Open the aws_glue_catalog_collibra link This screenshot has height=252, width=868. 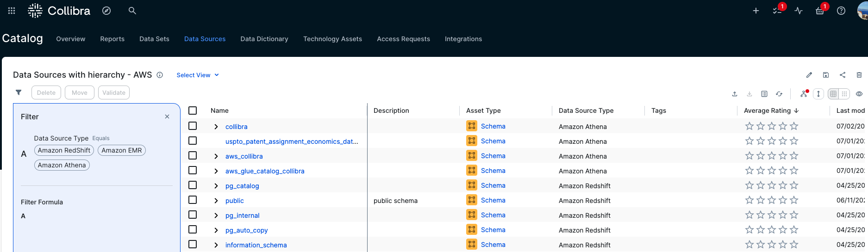265,171
